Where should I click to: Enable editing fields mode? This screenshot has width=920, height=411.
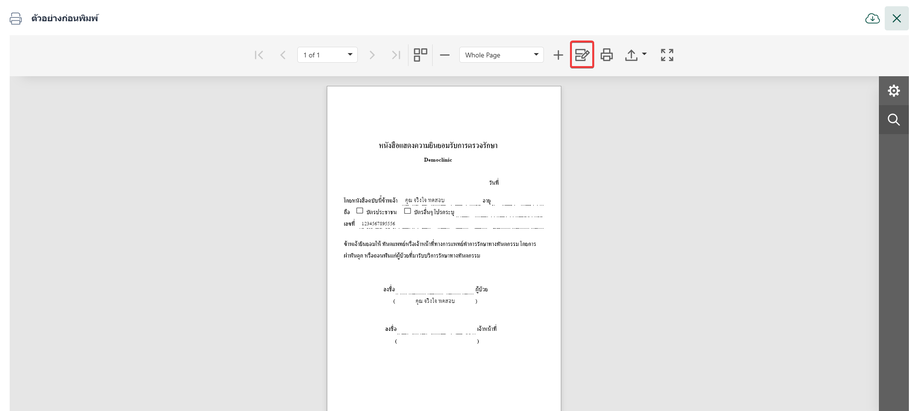[x=582, y=55]
